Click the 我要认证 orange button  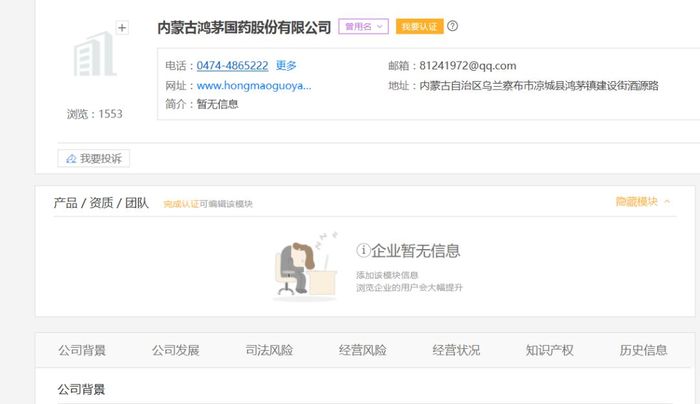(419, 26)
